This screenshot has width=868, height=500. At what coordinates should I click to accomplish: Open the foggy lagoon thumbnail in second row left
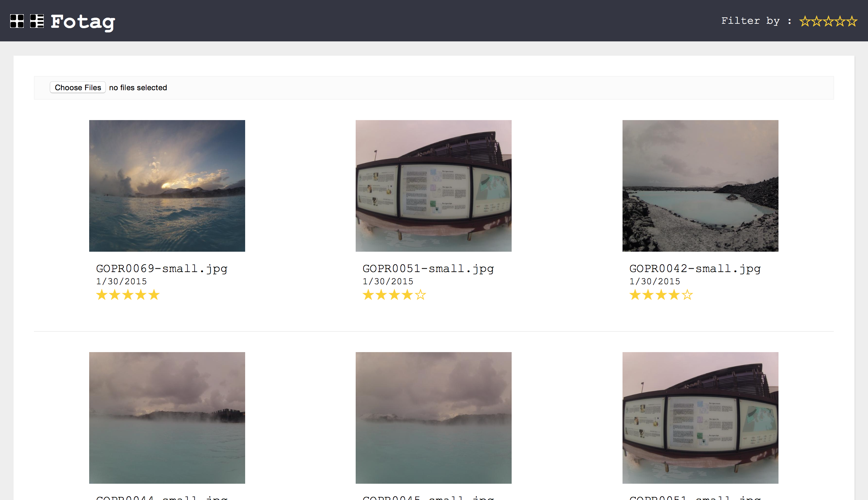[x=167, y=418]
